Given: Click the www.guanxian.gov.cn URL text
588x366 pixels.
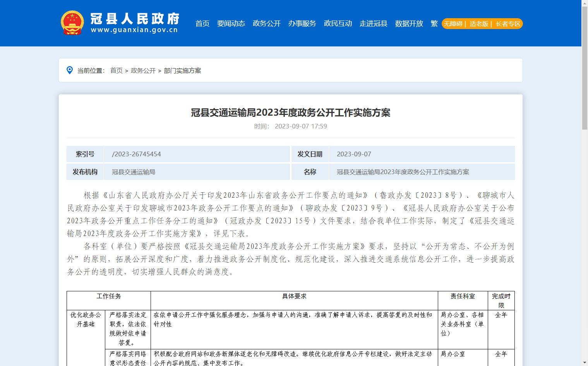Looking at the screenshot, I should point(134,30).
